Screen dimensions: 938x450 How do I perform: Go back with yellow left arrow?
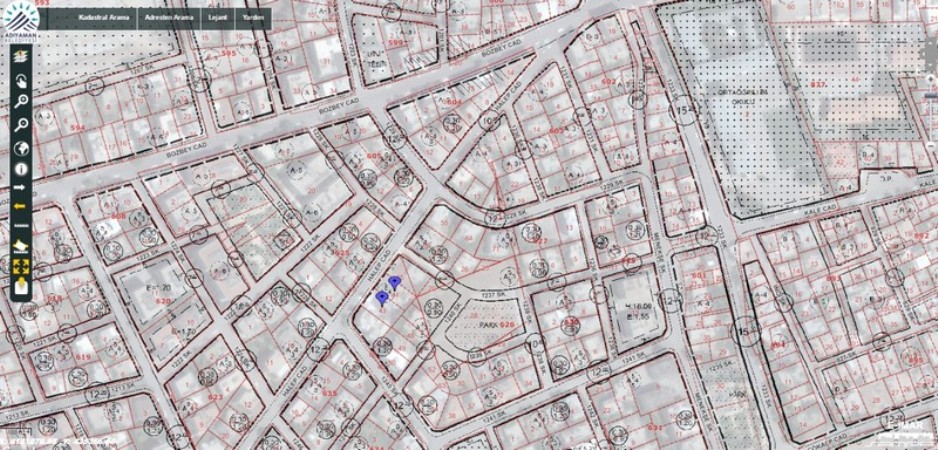pos(20,206)
